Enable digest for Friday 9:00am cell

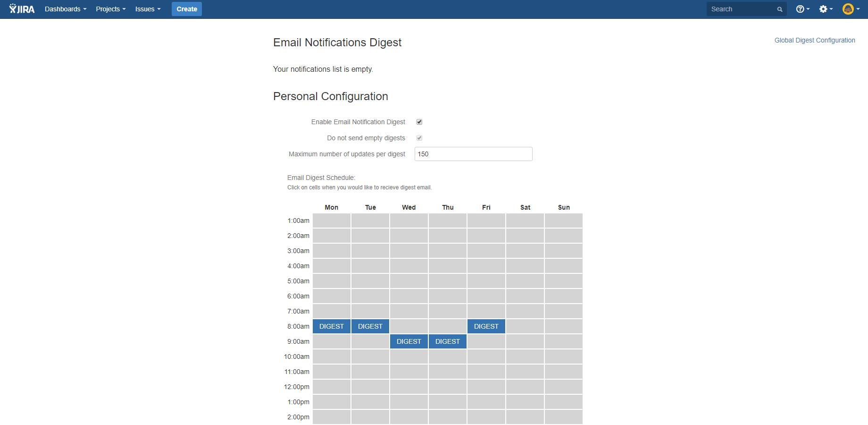point(486,341)
